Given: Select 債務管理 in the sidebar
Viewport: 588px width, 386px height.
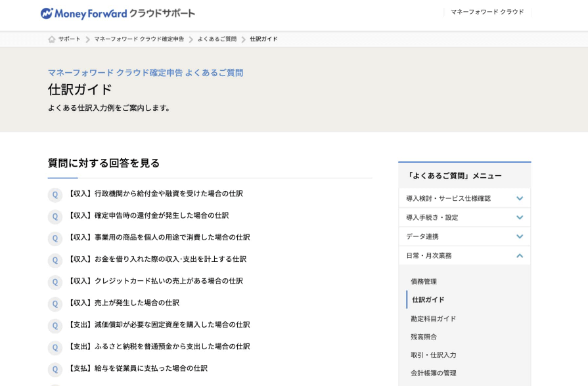Looking at the screenshot, I should [x=424, y=282].
